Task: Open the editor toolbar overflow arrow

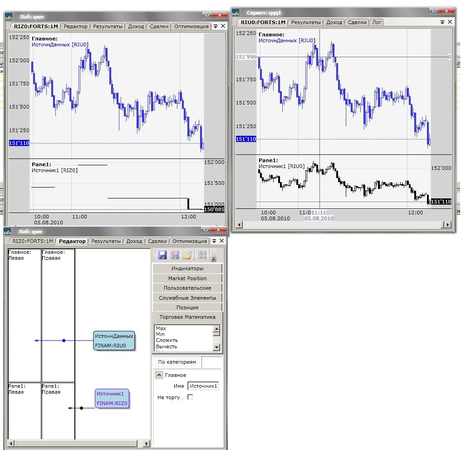Action: [214, 259]
